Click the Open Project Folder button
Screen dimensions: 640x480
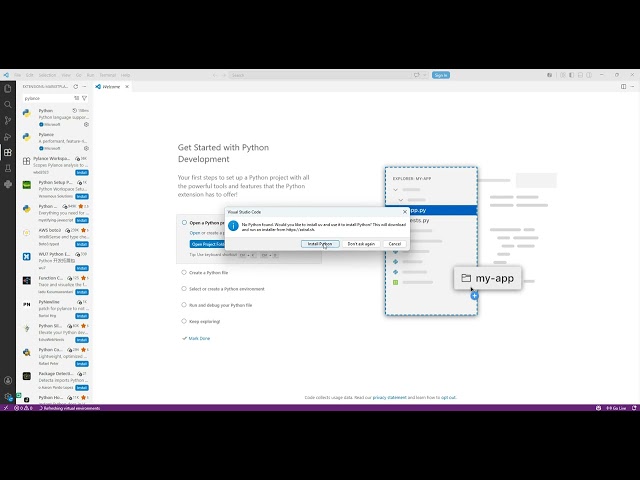click(207, 244)
